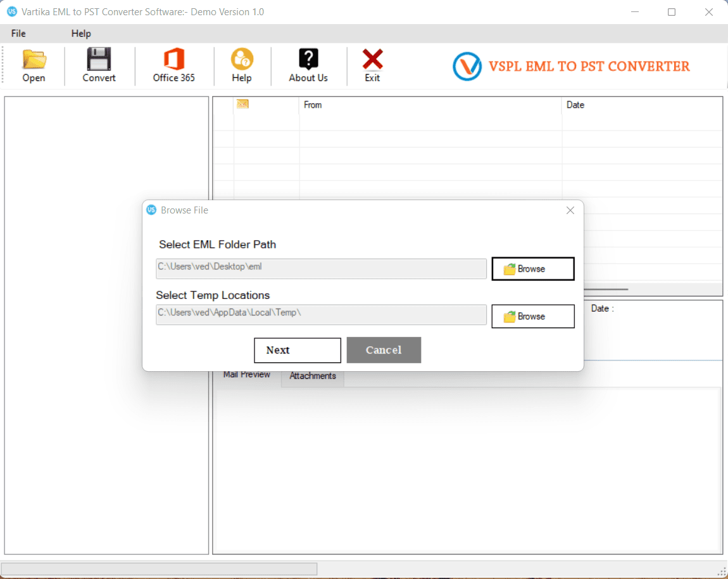Screen dimensions: 728x579
Task: Open the Help menu in the menu bar
Action: click(x=81, y=34)
